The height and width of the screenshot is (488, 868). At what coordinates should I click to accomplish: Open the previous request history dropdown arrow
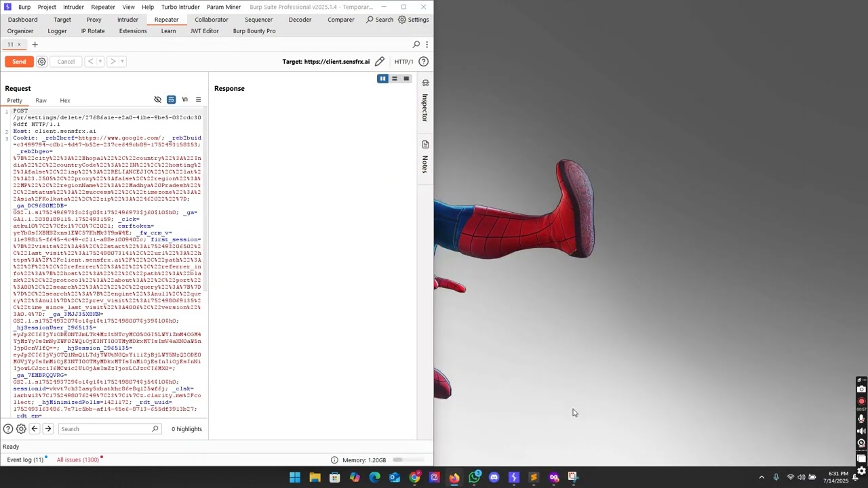(100, 62)
